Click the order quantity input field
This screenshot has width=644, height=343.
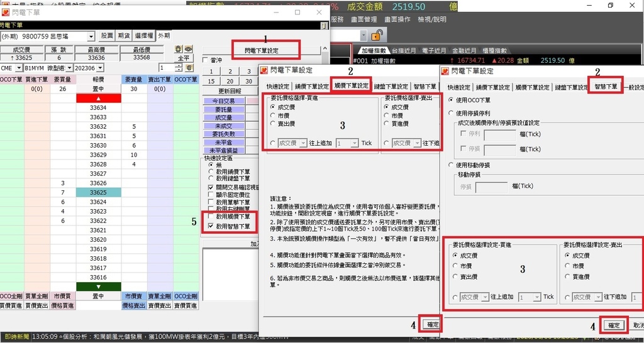(167, 68)
